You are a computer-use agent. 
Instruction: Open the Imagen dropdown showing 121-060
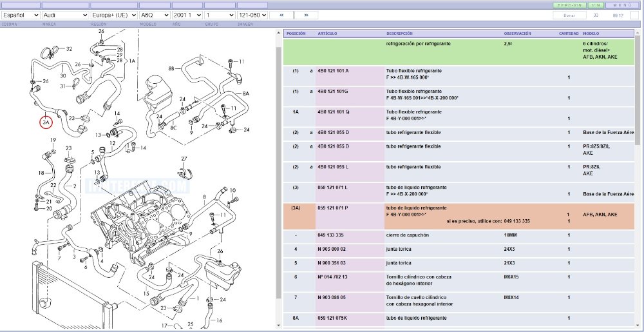252,15
